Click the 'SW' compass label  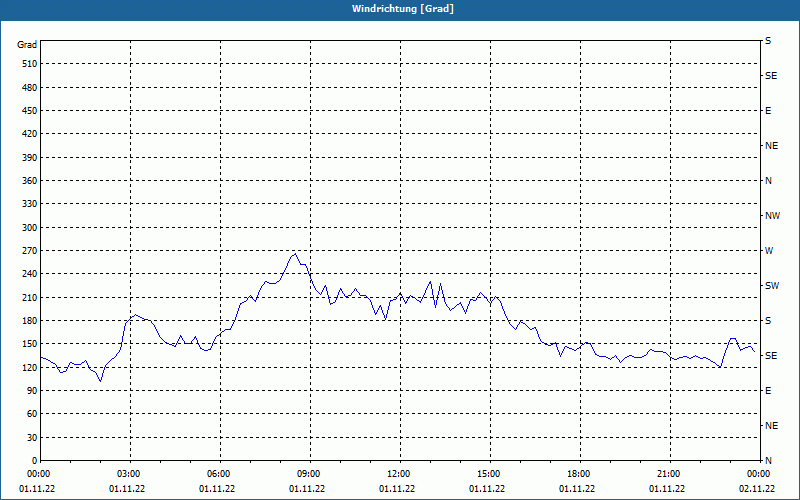click(x=772, y=286)
